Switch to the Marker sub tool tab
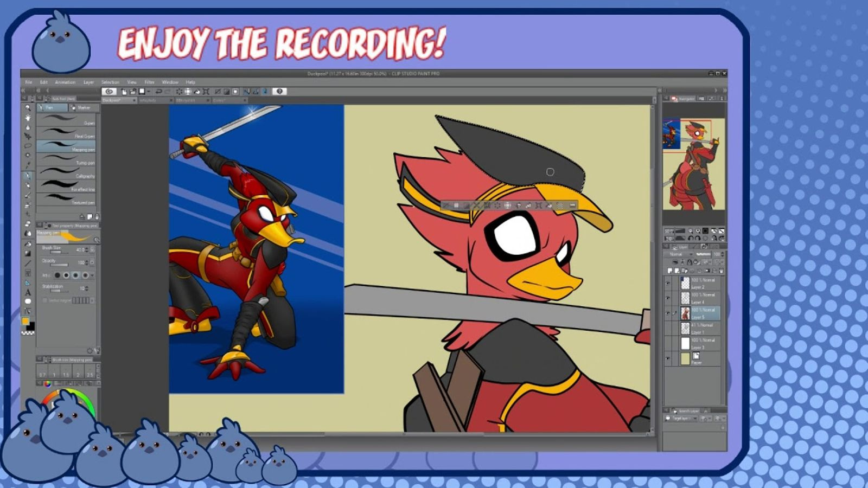Screen dimensions: 868x488 point(83,108)
